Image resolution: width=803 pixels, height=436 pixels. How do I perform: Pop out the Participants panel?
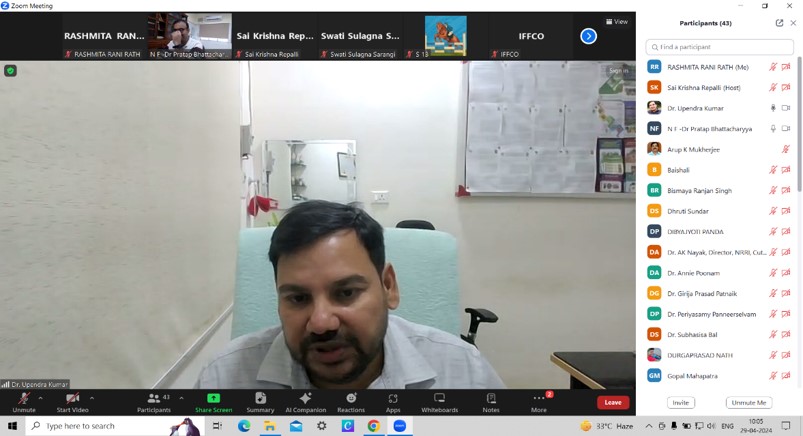tap(779, 23)
